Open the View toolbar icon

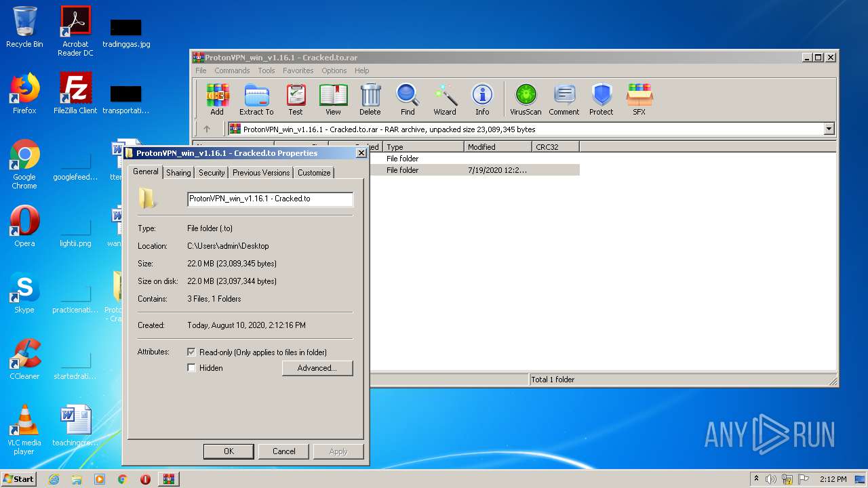pyautogui.click(x=333, y=99)
